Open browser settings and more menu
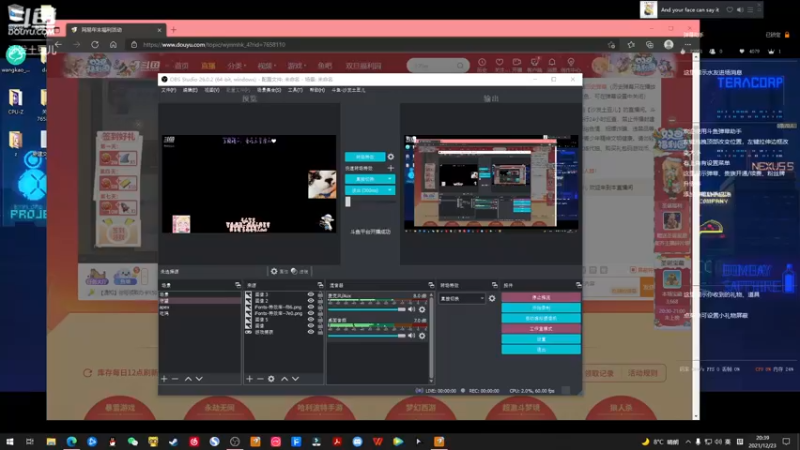Screen dimensions: 800x450 click(688, 44)
